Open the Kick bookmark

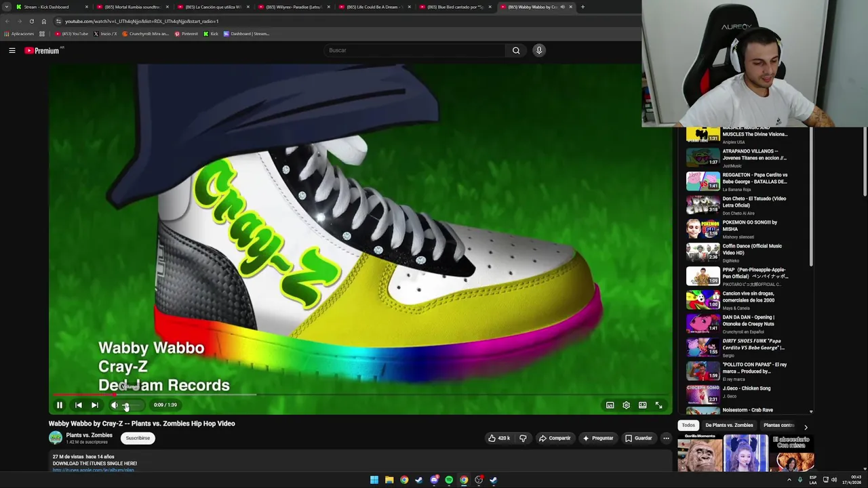click(x=211, y=34)
